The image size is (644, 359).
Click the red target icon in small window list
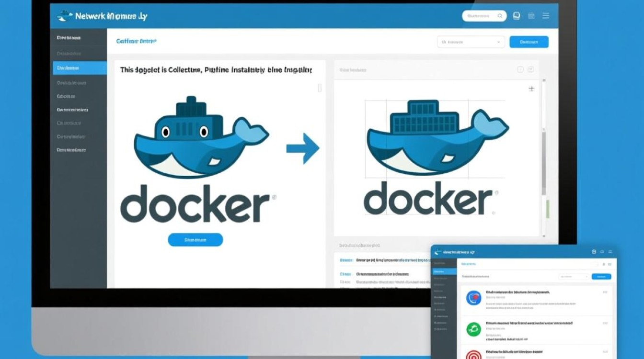pos(473,355)
